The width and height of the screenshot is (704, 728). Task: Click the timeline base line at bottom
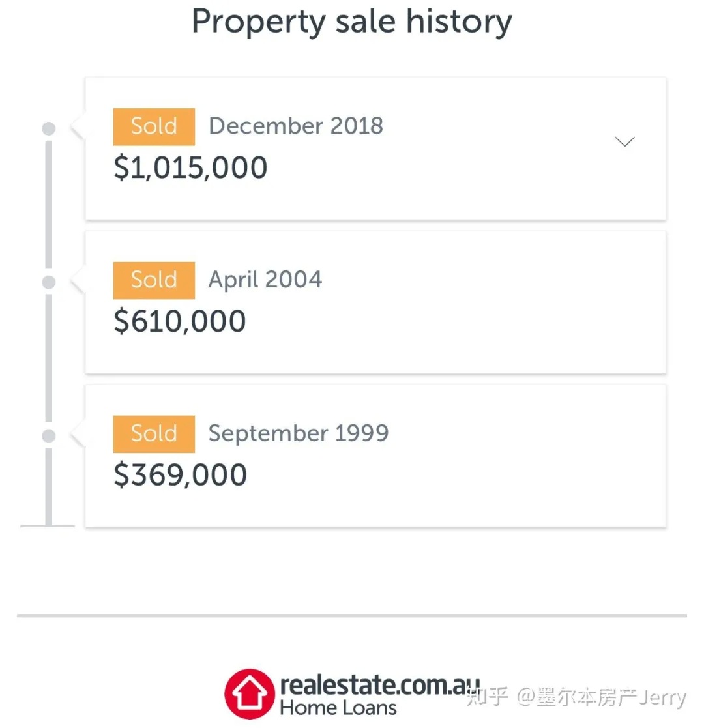tap(48, 526)
